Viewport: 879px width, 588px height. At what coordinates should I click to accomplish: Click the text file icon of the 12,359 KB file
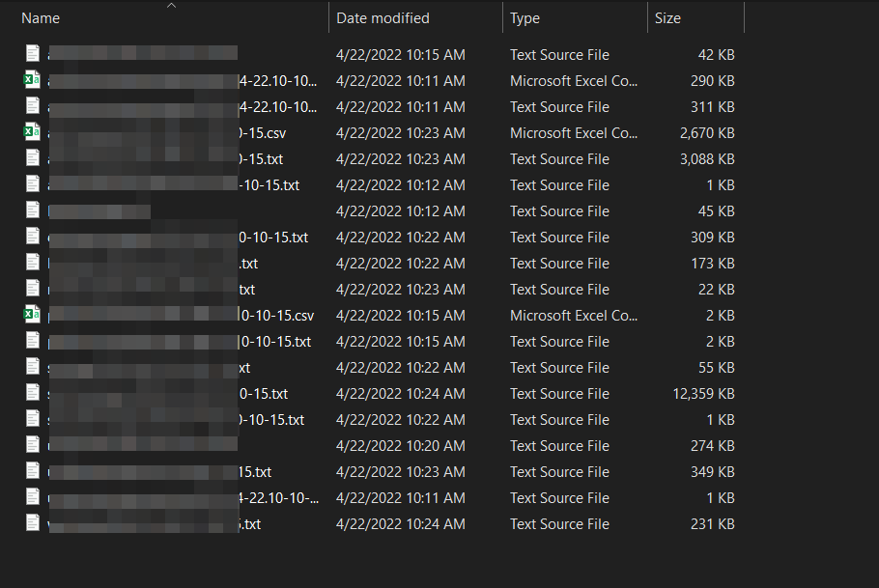[33, 392]
